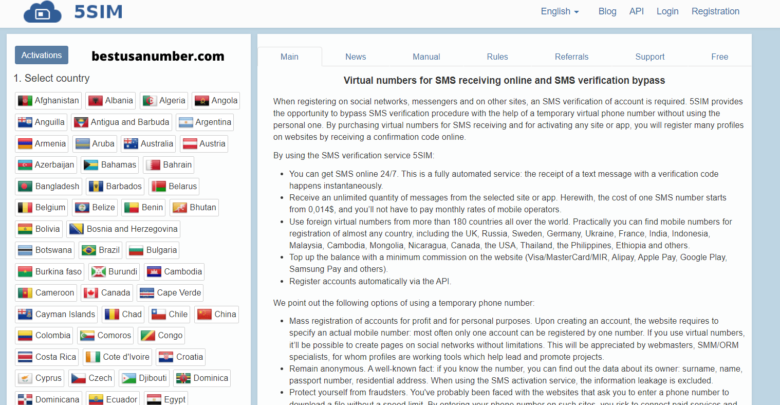
Task: Select Cote d'Ivoire country button
Action: pos(117,357)
